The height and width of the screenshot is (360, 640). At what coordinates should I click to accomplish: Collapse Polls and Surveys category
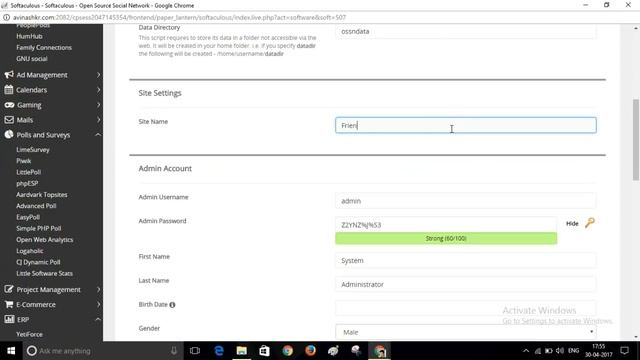pos(98,135)
